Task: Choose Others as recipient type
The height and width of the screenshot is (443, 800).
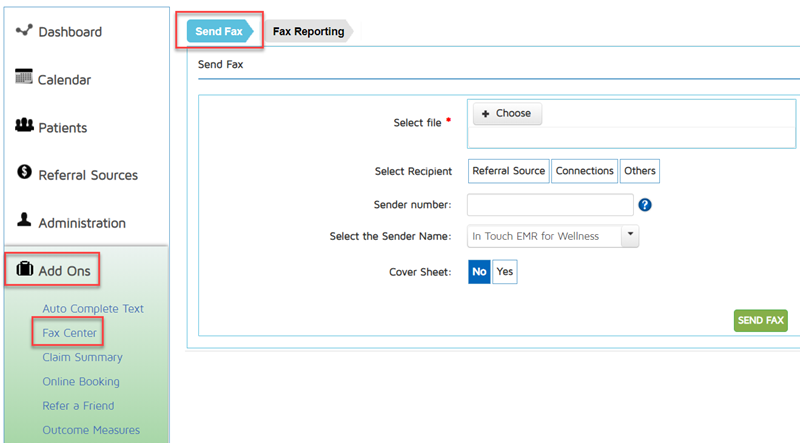Action: click(639, 171)
